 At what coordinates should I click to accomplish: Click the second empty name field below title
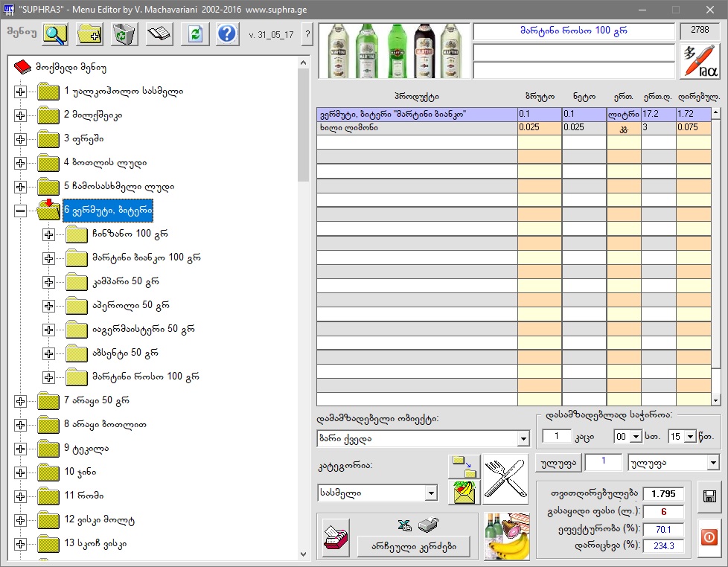(x=573, y=70)
